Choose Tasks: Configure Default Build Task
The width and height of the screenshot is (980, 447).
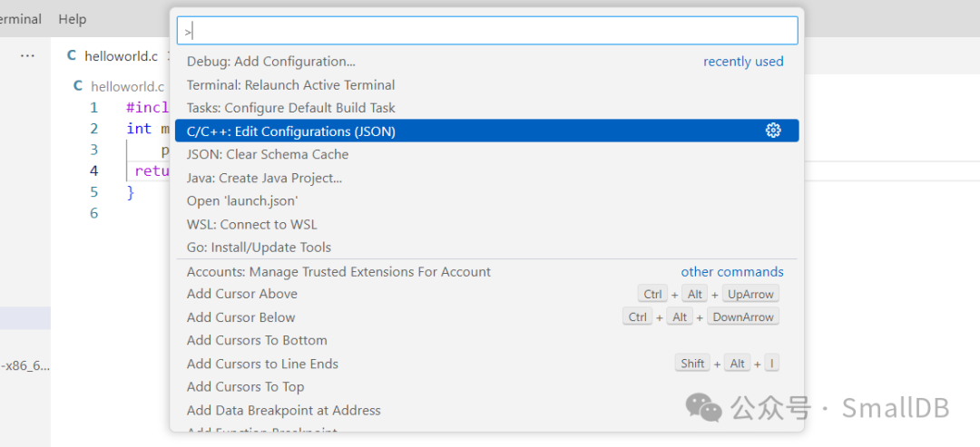point(290,108)
